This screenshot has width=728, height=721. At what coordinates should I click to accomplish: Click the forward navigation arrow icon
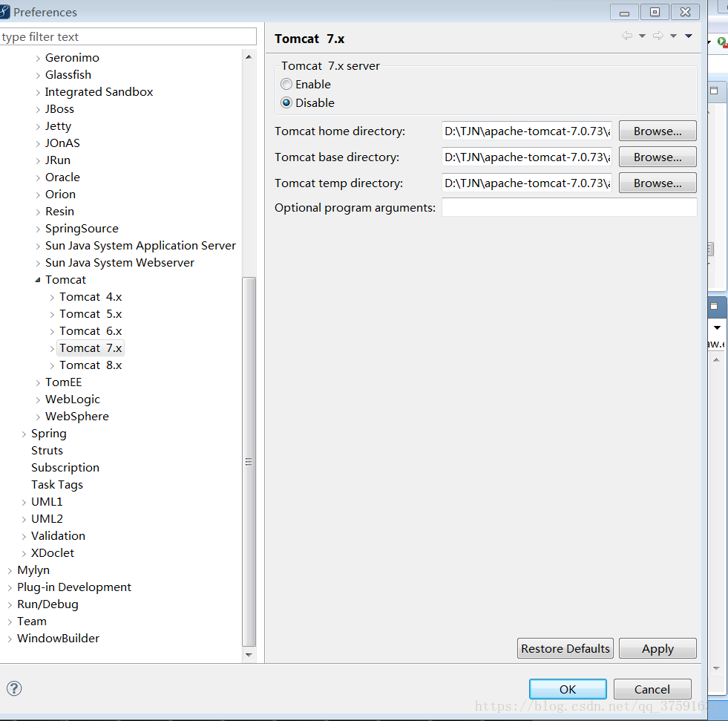(x=658, y=36)
